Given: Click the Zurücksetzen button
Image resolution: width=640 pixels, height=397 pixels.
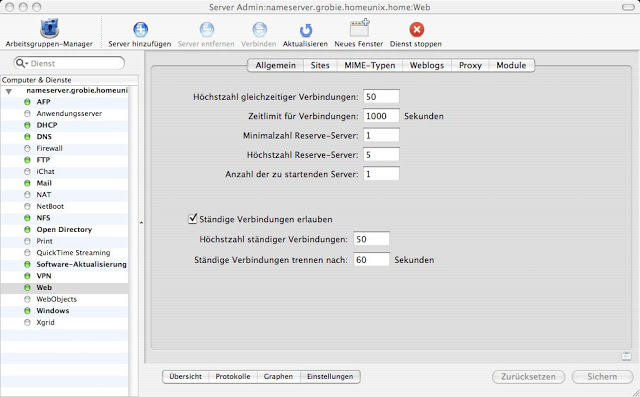Looking at the screenshot, I should (x=528, y=377).
